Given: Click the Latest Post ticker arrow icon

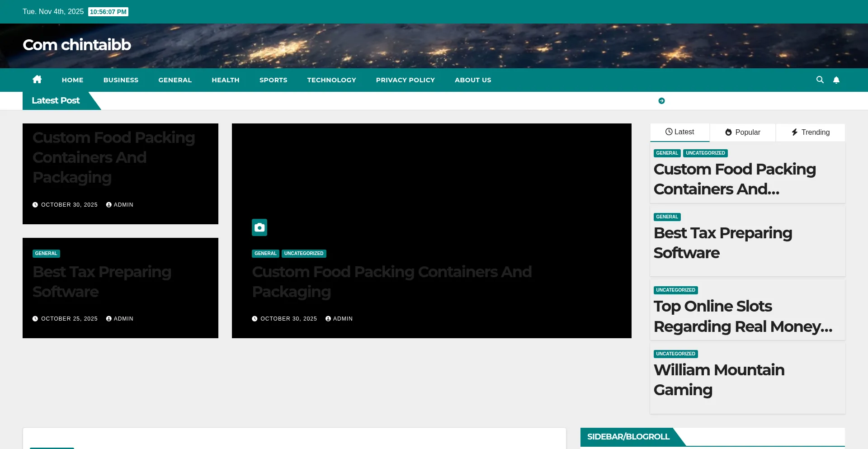Looking at the screenshot, I should click(661, 101).
